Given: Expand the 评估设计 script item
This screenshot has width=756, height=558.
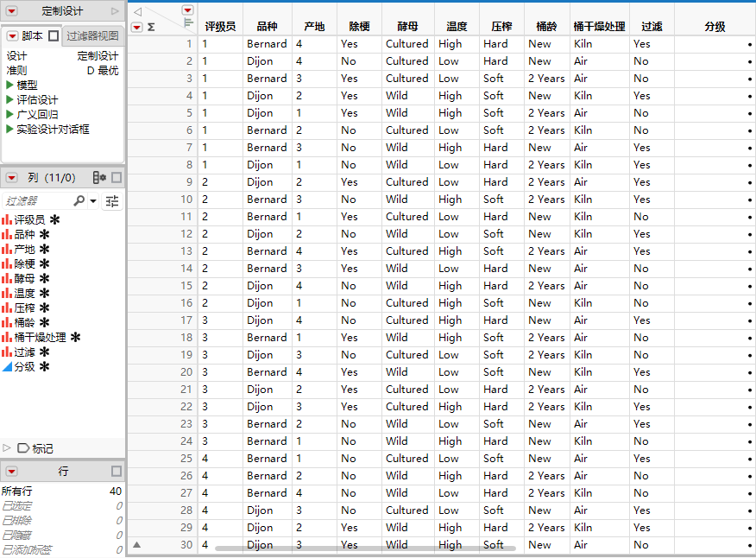Looking at the screenshot, I should pyautogui.click(x=9, y=100).
